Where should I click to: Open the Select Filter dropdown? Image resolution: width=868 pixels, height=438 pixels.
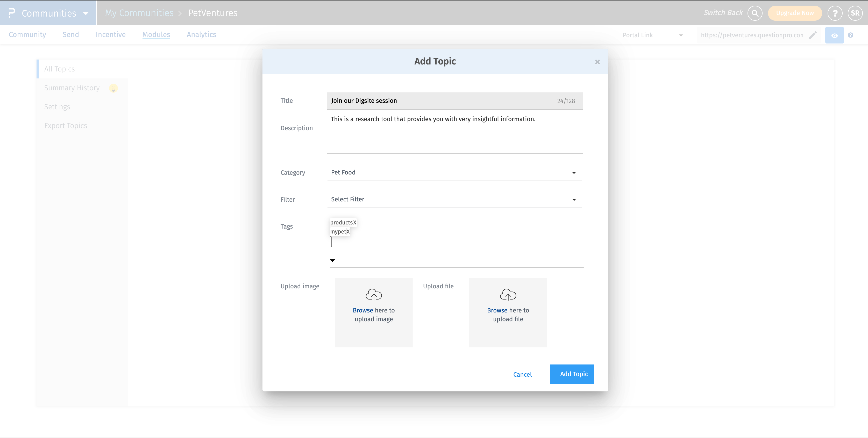(574, 199)
